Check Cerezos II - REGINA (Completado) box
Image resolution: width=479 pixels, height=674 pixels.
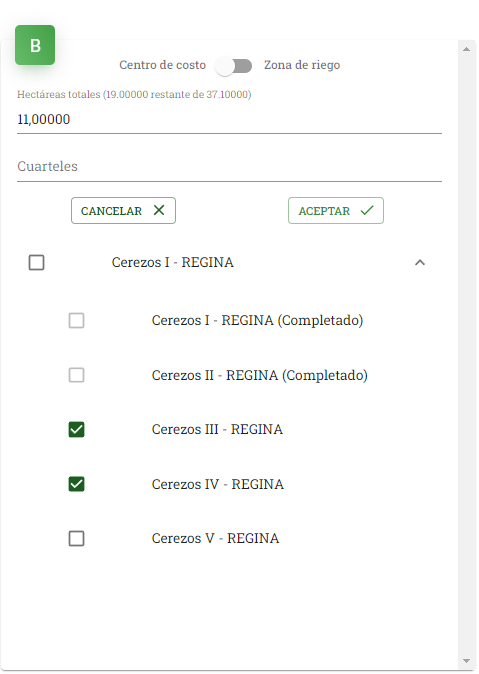coord(77,375)
